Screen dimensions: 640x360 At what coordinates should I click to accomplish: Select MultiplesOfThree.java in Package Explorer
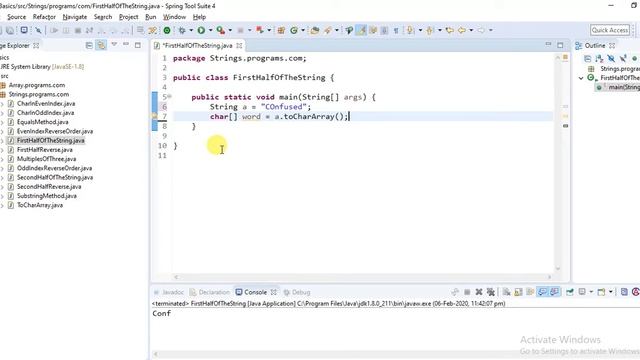(x=47, y=159)
